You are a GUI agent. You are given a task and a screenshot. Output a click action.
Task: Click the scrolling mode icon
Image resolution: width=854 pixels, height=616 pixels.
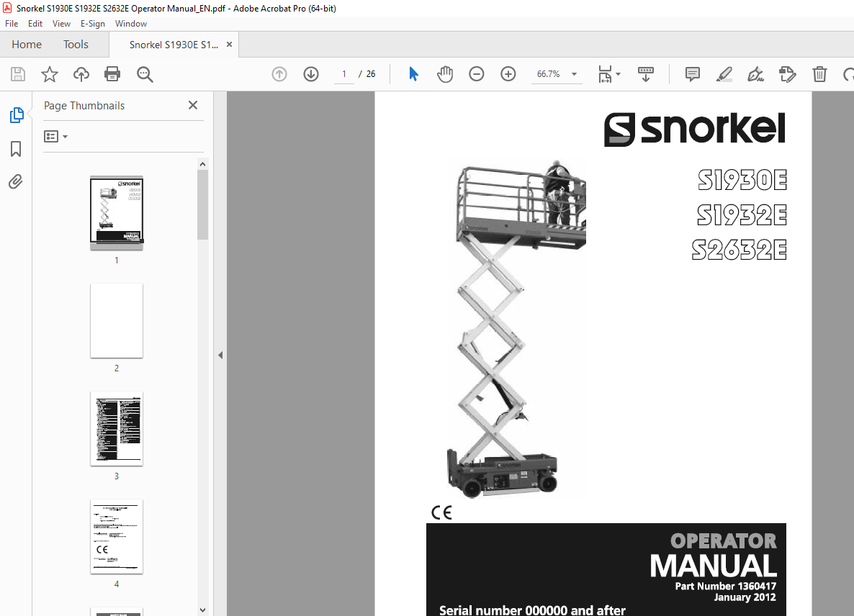pyautogui.click(x=645, y=74)
